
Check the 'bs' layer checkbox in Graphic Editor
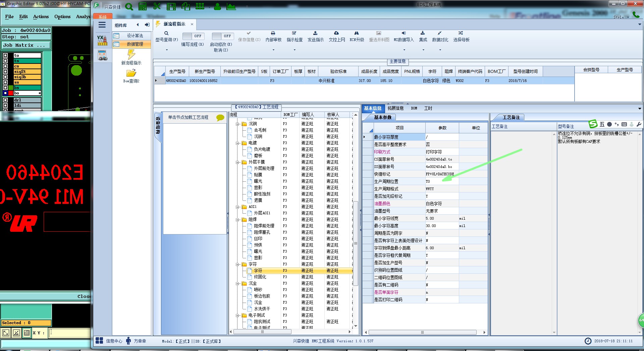[5, 88]
